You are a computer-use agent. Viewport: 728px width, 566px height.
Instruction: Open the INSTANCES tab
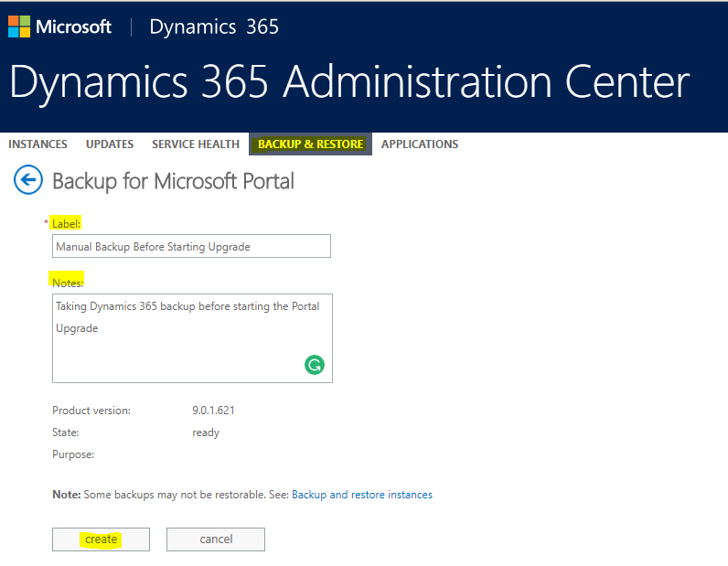[37, 144]
